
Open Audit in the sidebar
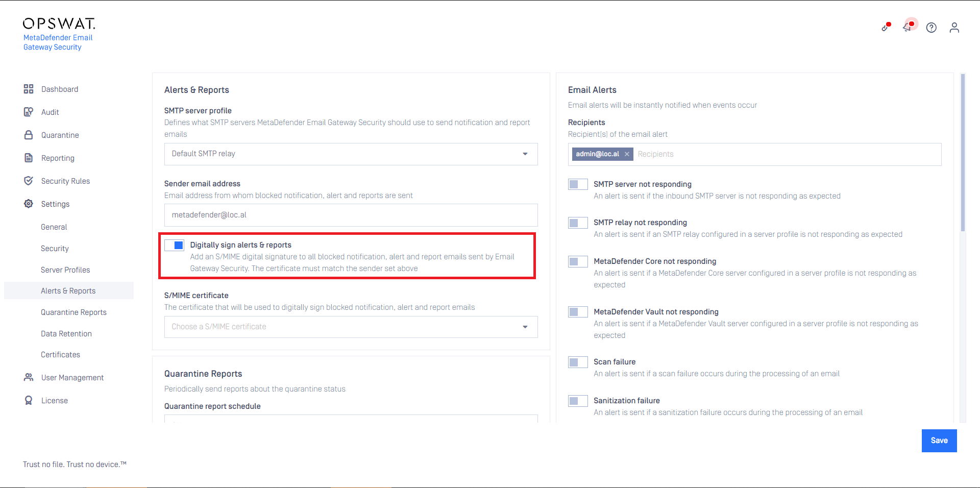tap(50, 112)
